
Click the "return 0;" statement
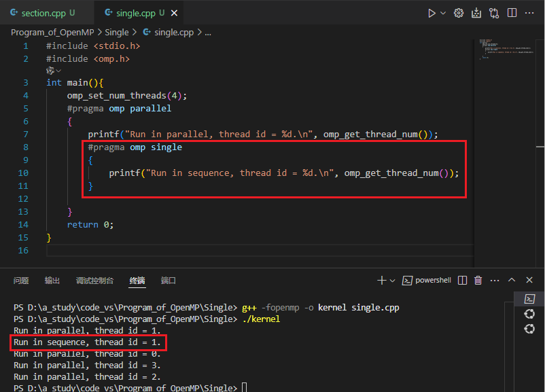[x=90, y=225]
